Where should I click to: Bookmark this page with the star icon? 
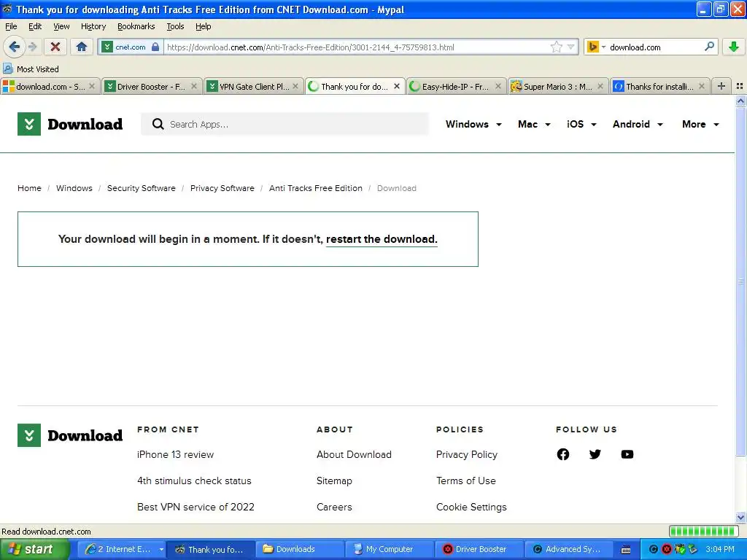tap(556, 47)
